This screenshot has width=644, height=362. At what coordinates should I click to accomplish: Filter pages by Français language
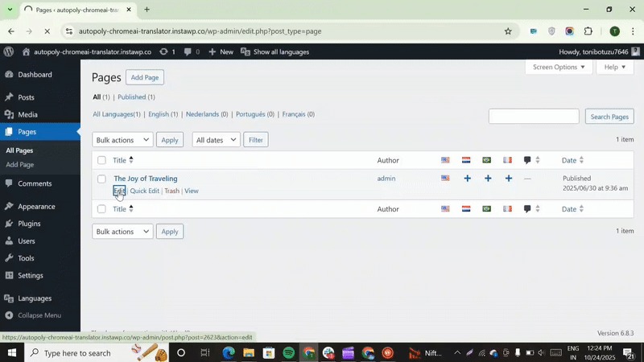tap(298, 114)
